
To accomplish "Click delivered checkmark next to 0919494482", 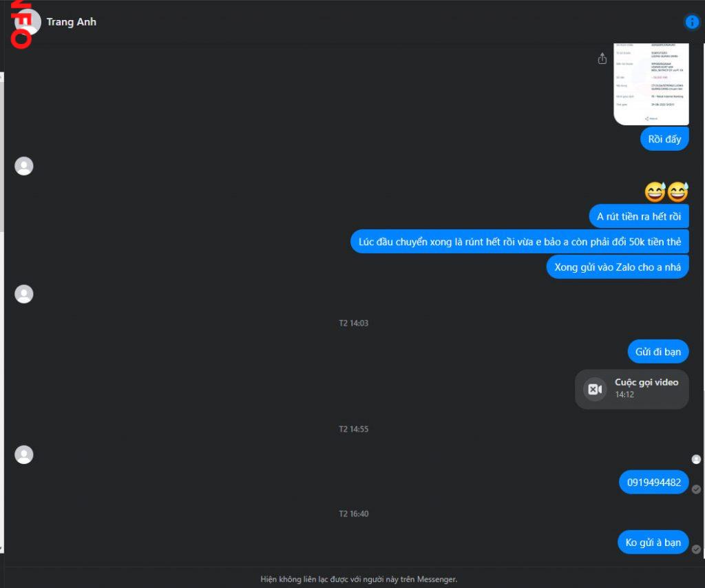I will [x=696, y=489].
